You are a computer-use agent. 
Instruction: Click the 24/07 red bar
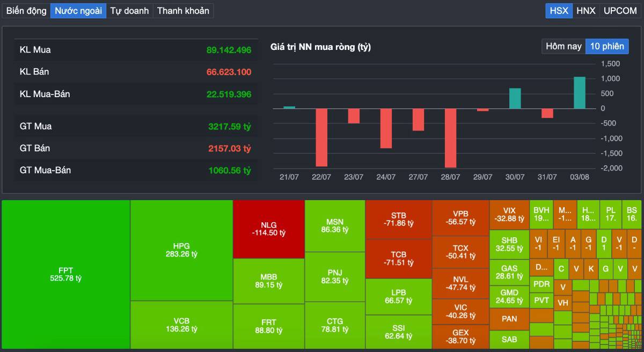click(386, 128)
